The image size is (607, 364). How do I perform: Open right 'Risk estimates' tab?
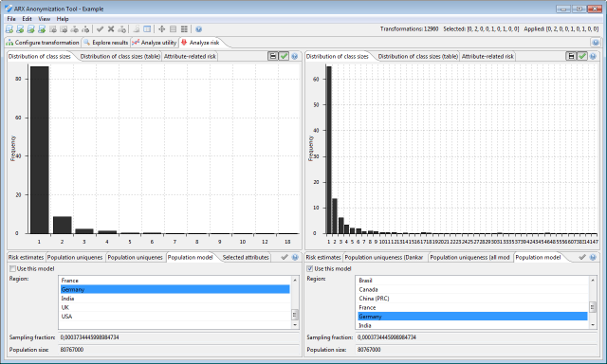tap(323, 257)
